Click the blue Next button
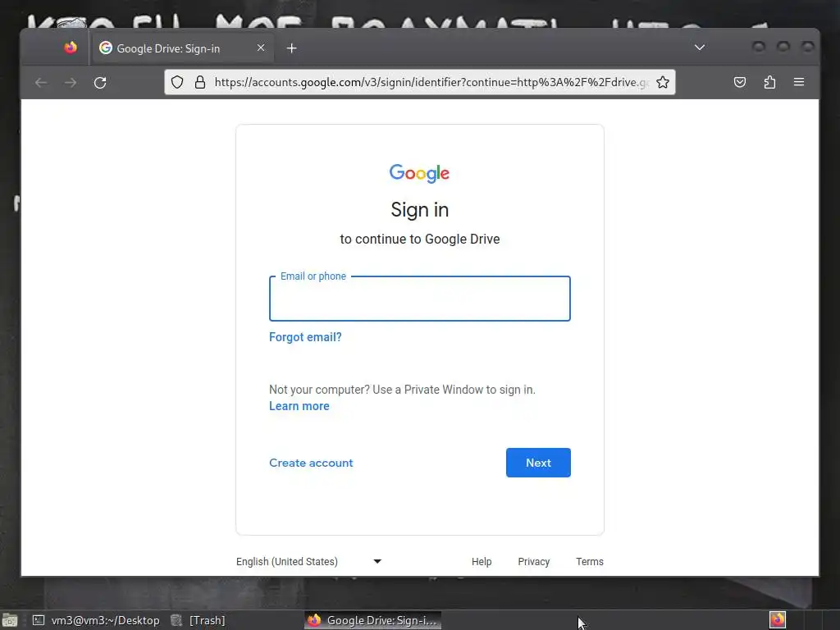 [x=538, y=463]
